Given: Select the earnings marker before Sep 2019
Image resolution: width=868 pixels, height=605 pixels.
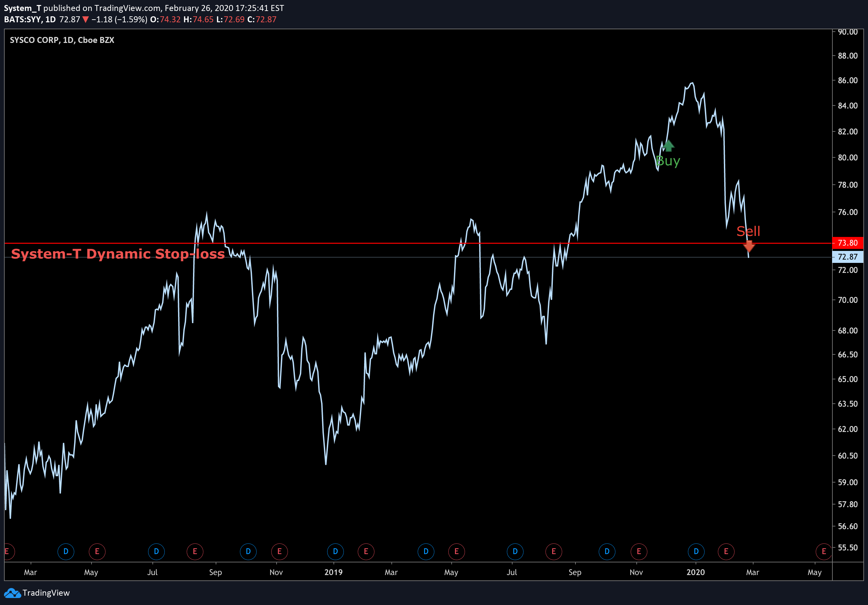Looking at the screenshot, I should pyautogui.click(x=554, y=551).
